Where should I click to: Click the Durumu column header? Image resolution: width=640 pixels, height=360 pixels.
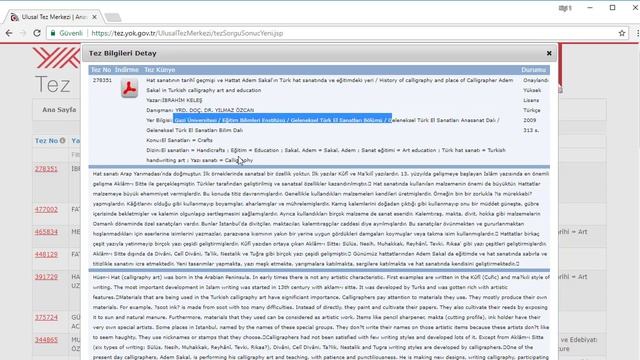[x=533, y=70]
